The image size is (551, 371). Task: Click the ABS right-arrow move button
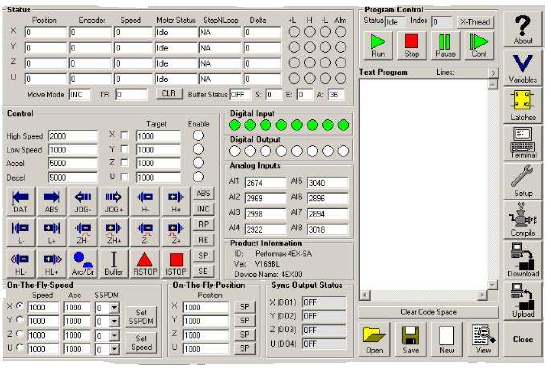51,201
